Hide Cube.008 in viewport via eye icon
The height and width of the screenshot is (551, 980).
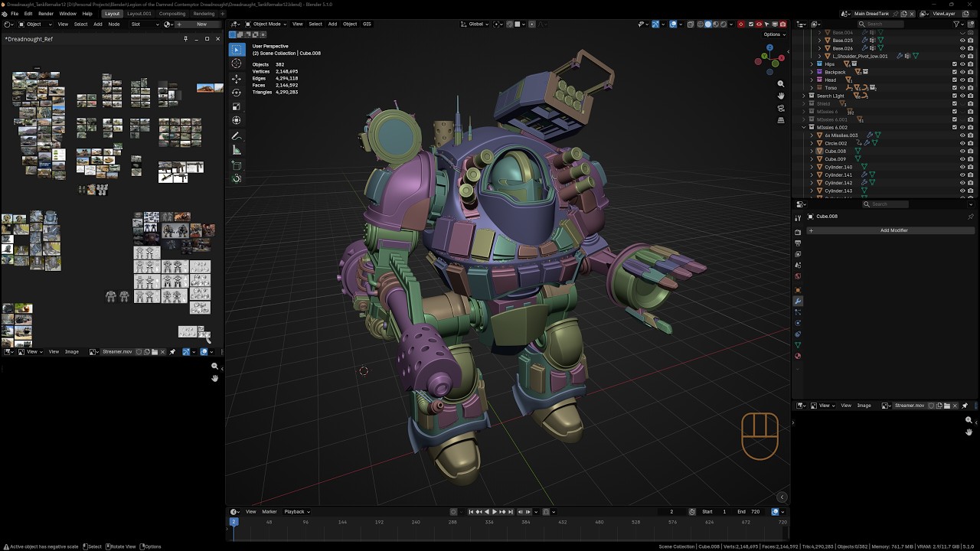click(x=962, y=152)
